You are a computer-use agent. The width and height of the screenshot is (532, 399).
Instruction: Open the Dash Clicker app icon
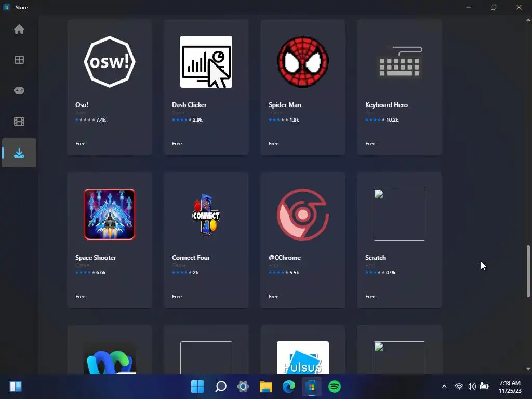tap(206, 62)
